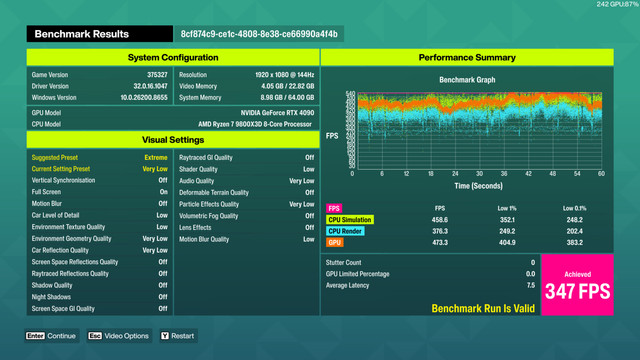Click the GPU FPS value 473.3
Image resolution: width=640 pixels, height=360 pixels.
click(440, 242)
